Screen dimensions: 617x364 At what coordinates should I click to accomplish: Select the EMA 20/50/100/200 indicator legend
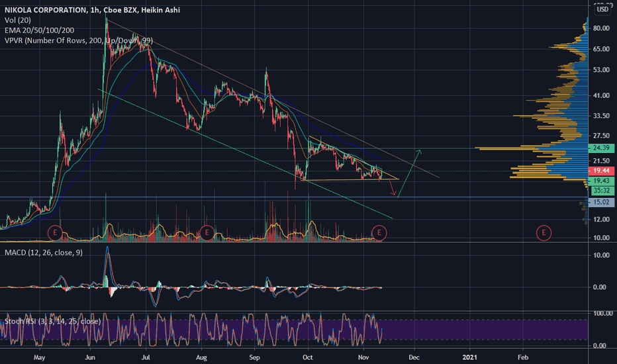(39, 30)
